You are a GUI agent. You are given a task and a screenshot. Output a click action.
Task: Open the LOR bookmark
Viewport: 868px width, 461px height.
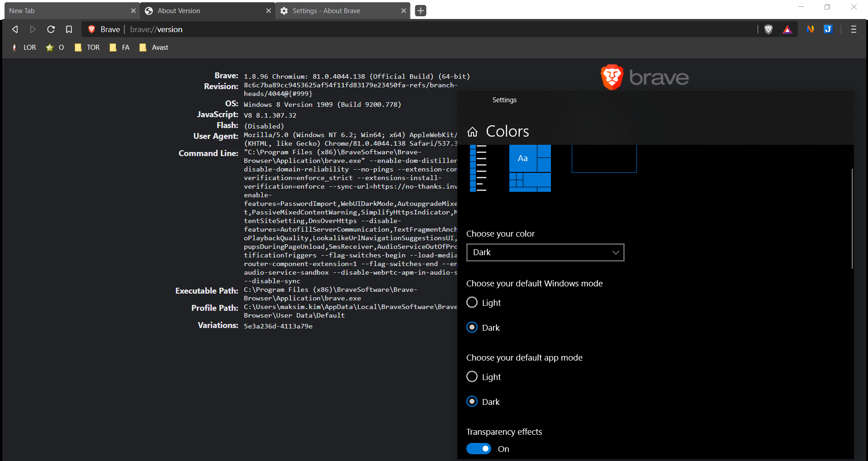click(24, 48)
